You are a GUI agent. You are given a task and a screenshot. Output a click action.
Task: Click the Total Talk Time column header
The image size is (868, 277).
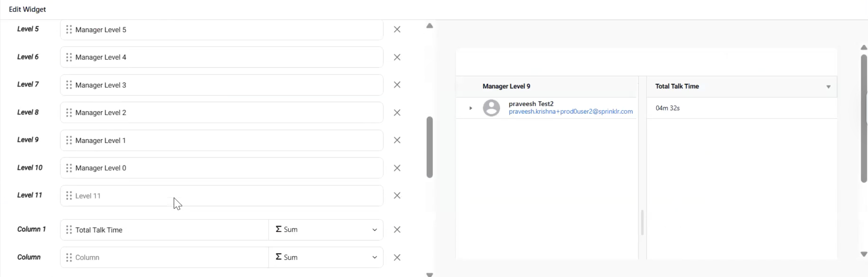click(677, 87)
